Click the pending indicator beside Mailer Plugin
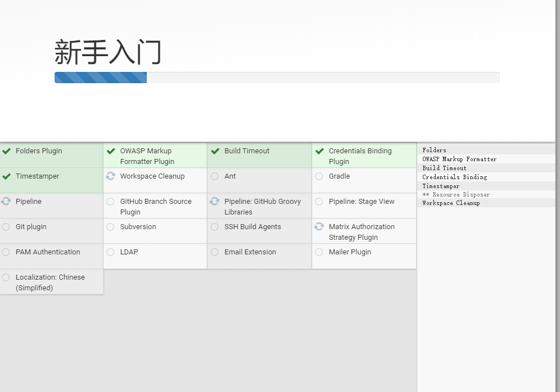 (x=319, y=252)
